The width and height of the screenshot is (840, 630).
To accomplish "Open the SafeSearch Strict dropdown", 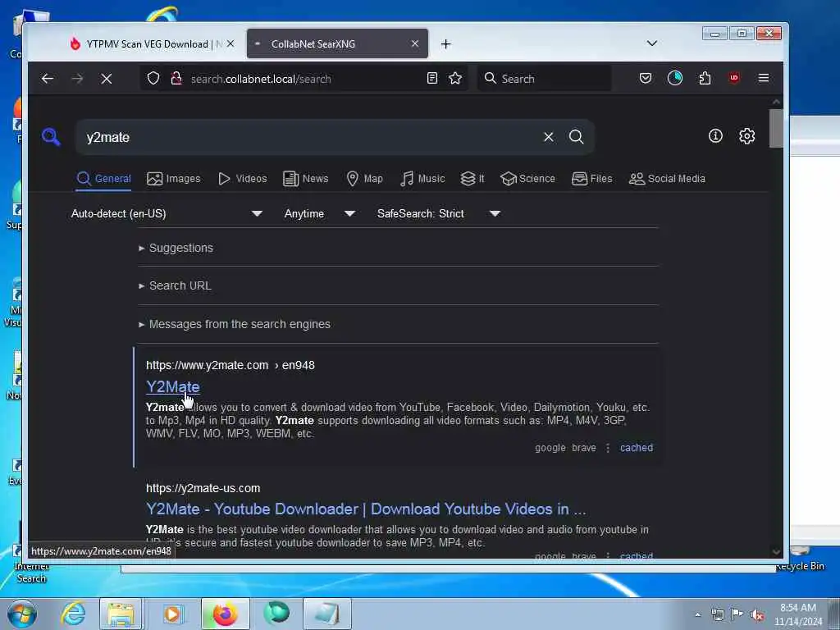I will (438, 214).
